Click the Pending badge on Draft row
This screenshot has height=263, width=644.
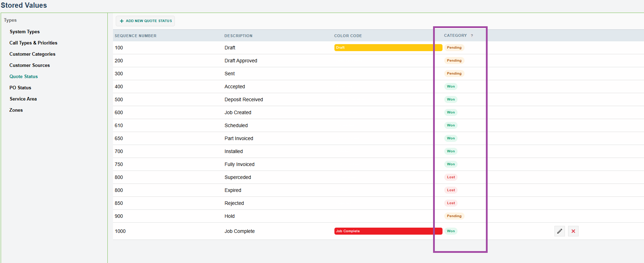coord(454,48)
